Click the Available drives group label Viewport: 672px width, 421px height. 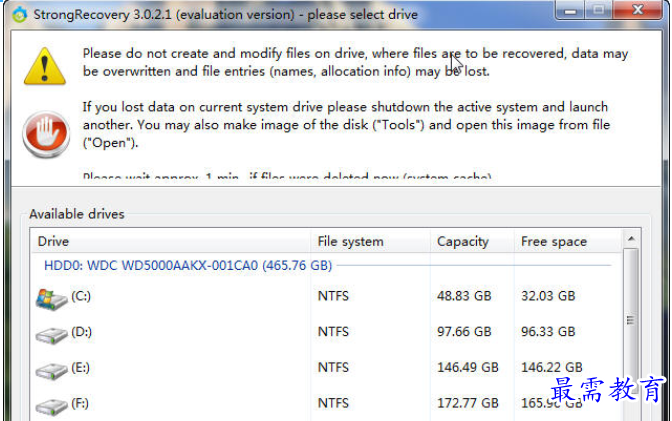point(77,214)
